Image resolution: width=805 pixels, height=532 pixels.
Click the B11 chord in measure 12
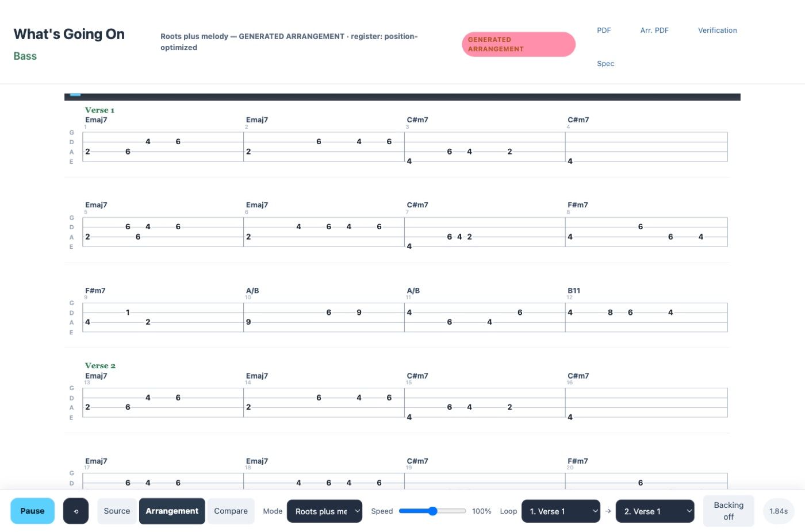(574, 291)
